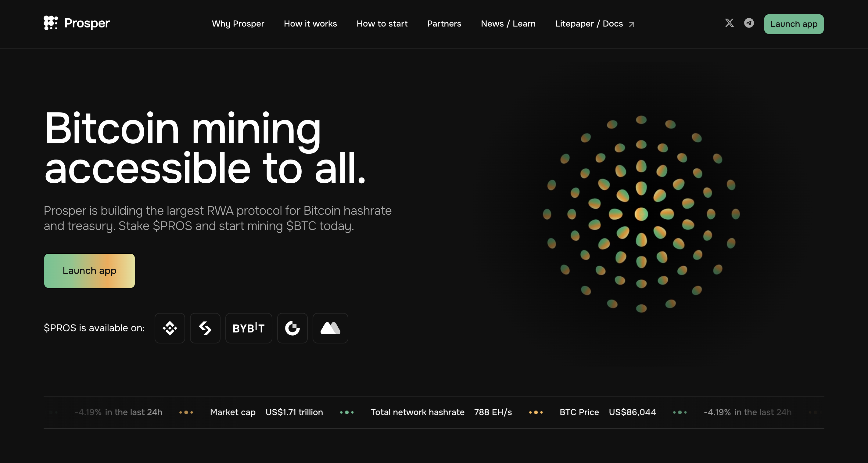Click the $PROS is available on label
Viewport: 868px width, 463px height.
[94, 328]
